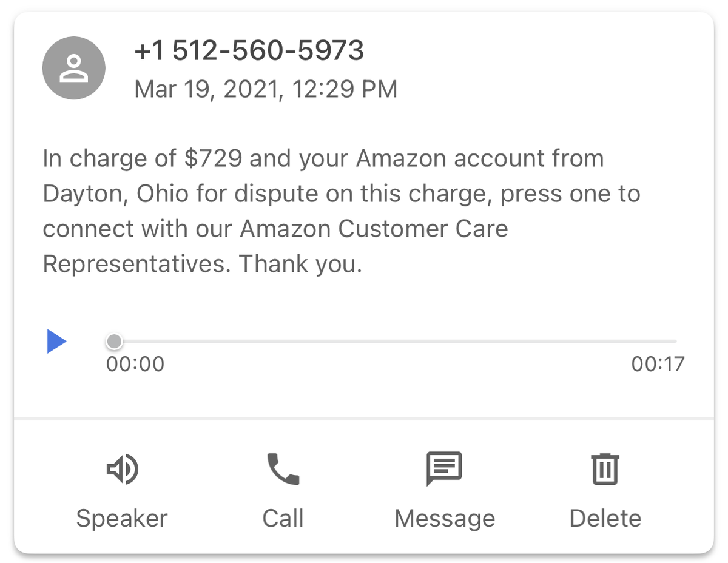The height and width of the screenshot is (563, 728).
Task: Click the audio progress track
Action: click(x=394, y=342)
